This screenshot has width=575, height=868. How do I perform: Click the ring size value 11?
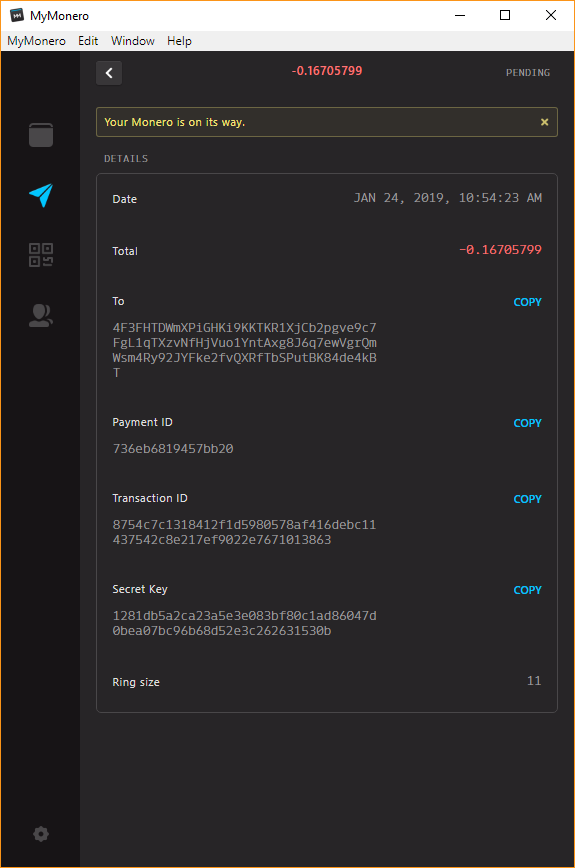pos(534,681)
